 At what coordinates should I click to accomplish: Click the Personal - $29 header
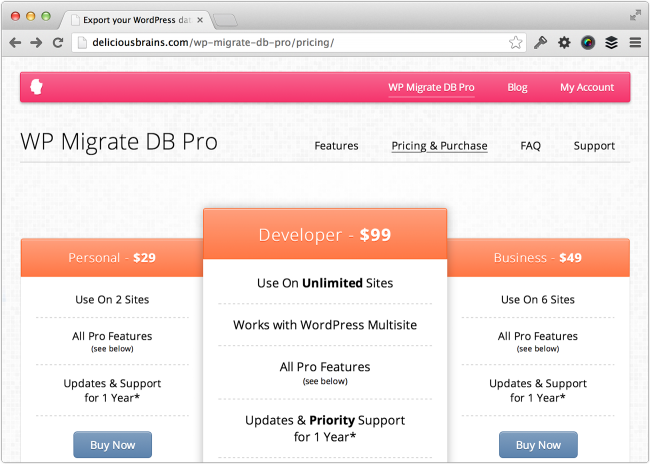pos(112,258)
